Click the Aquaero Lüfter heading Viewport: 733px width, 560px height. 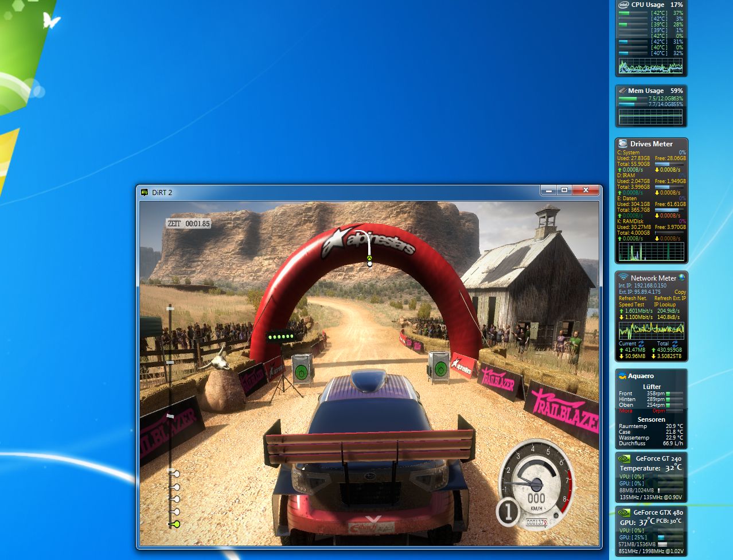click(652, 387)
